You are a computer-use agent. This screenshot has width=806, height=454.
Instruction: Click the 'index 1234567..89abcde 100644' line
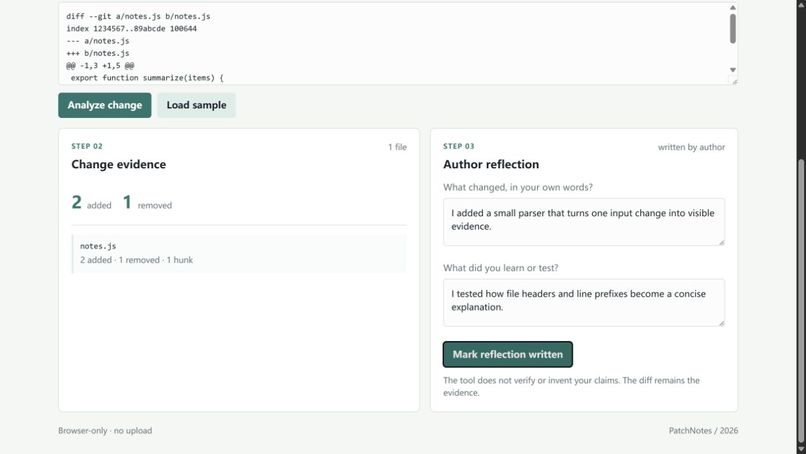pyautogui.click(x=132, y=29)
